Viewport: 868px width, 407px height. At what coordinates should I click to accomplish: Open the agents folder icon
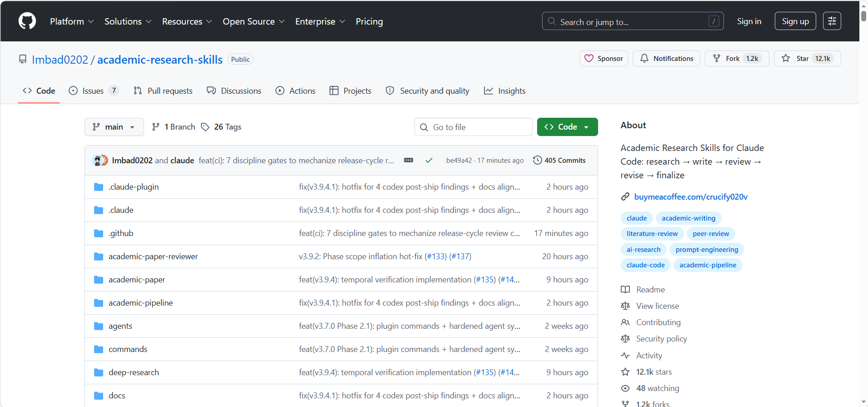tap(99, 326)
